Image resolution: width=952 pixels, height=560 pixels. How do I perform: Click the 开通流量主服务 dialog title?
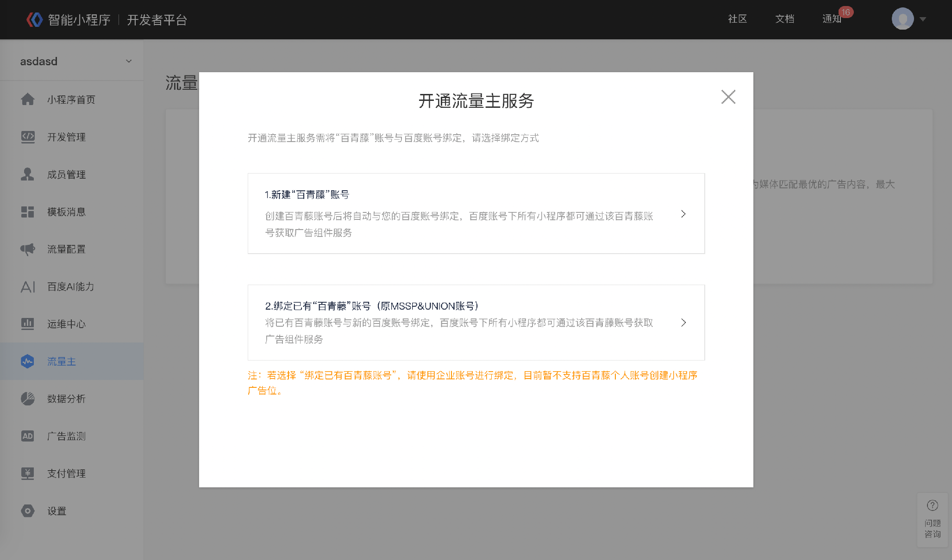(476, 100)
